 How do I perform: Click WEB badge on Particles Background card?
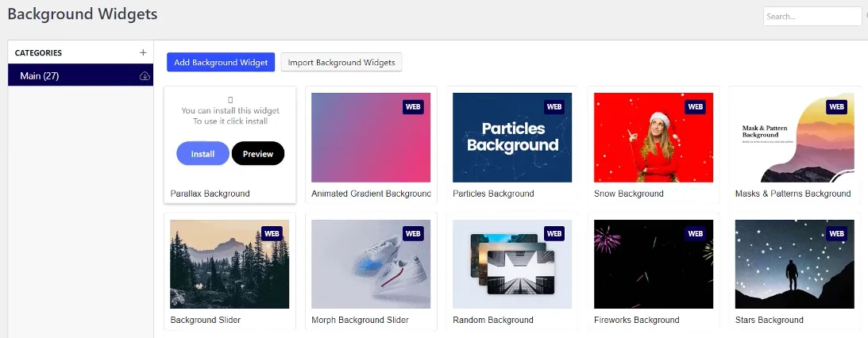(554, 106)
